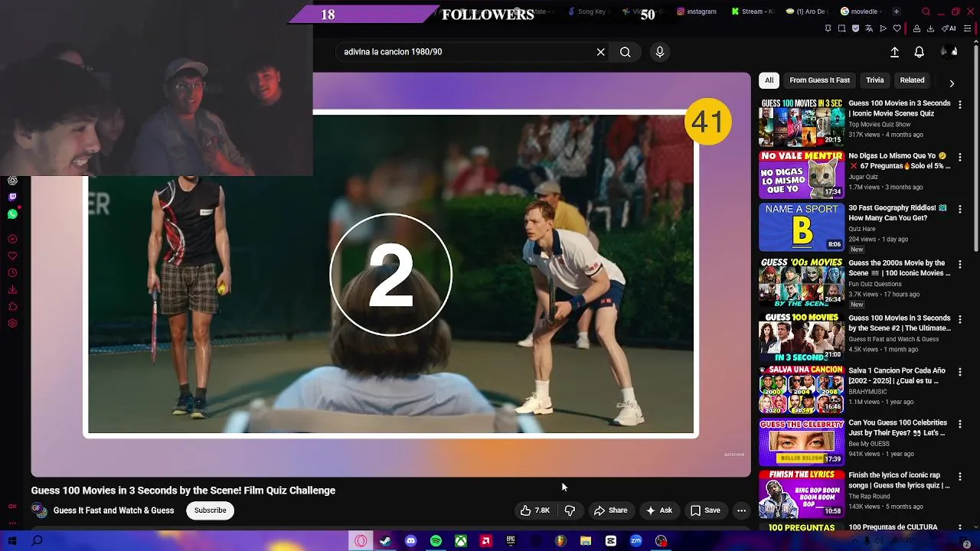Take a snapshot with toolbar icon
Screen dimensions: 980x551
pos(841,29)
